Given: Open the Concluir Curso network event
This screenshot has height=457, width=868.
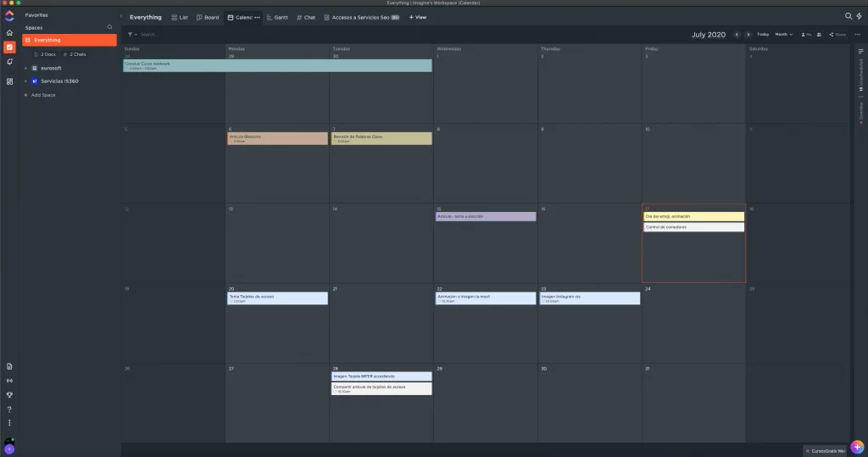Looking at the screenshot, I should (x=277, y=65).
